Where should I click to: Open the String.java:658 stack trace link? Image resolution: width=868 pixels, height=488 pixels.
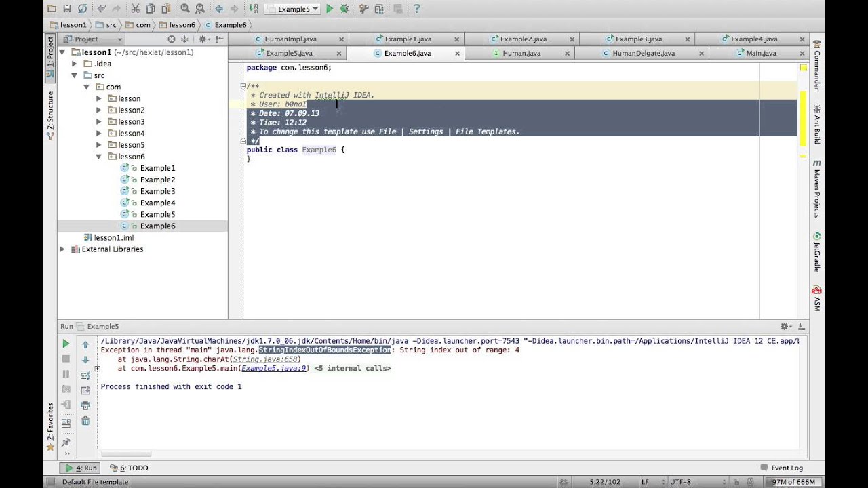coord(265,359)
